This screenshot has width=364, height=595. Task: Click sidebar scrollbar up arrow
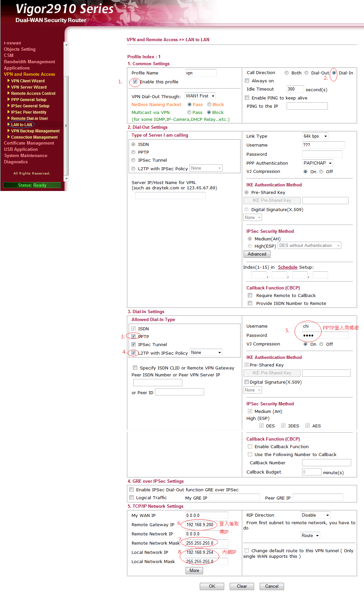(66, 44)
